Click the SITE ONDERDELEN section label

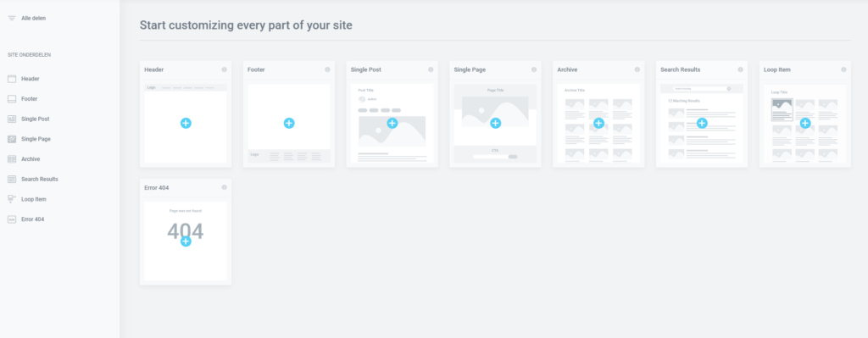click(30, 55)
